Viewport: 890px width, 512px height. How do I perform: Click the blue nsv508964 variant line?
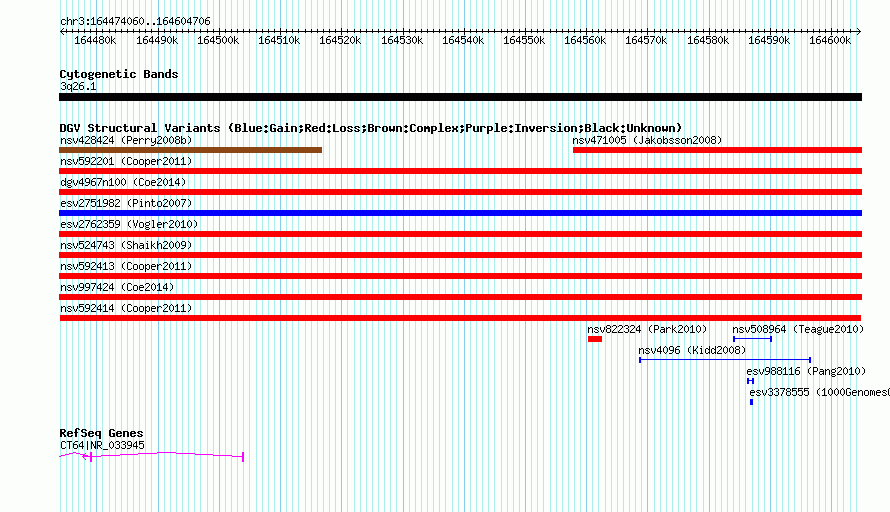pyautogui.click(x=752, y=339)
